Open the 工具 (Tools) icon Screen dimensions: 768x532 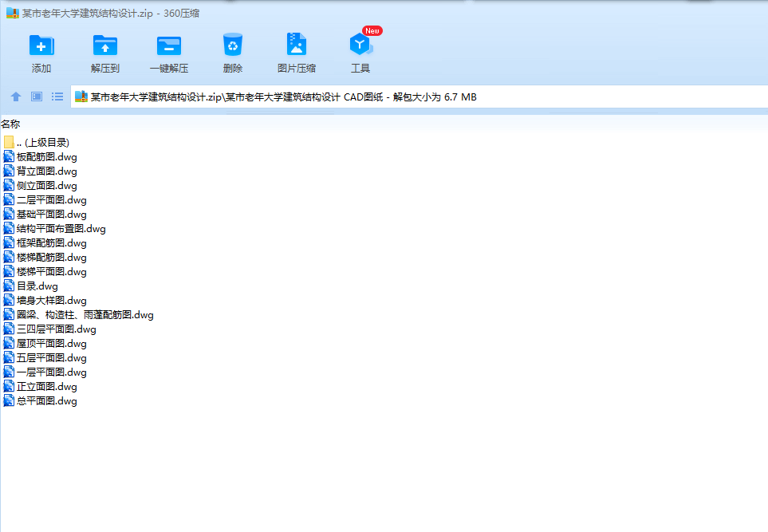coord(360,45)
